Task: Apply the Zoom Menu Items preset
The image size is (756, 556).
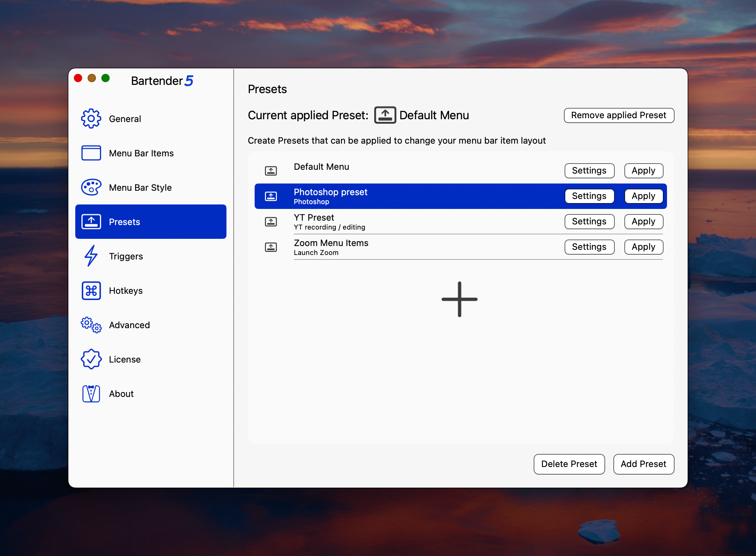Action: click(643, 247)
